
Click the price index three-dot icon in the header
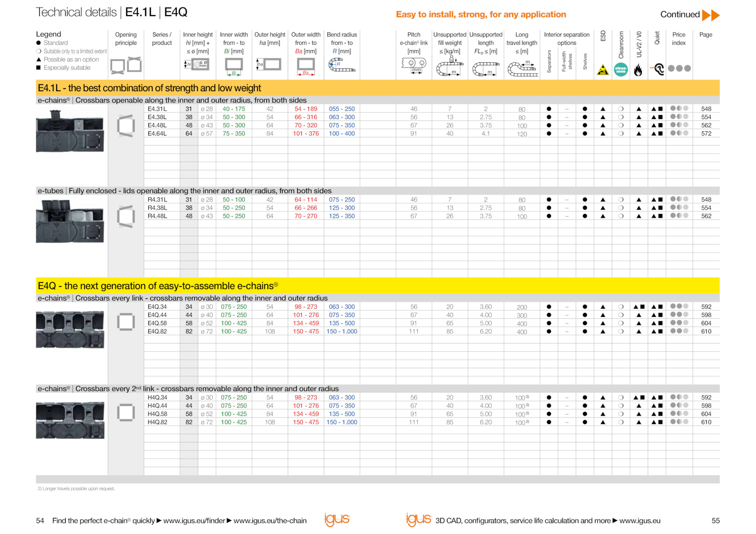click(679, 68)
